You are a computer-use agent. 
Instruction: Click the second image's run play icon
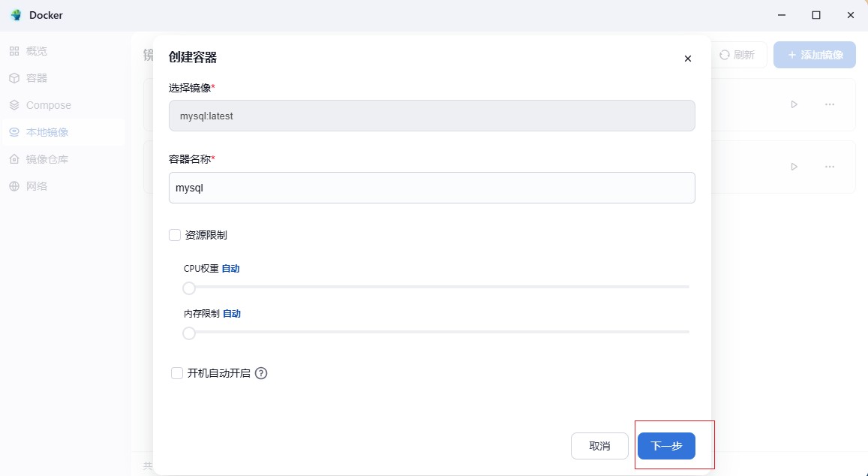coord(794,167)
